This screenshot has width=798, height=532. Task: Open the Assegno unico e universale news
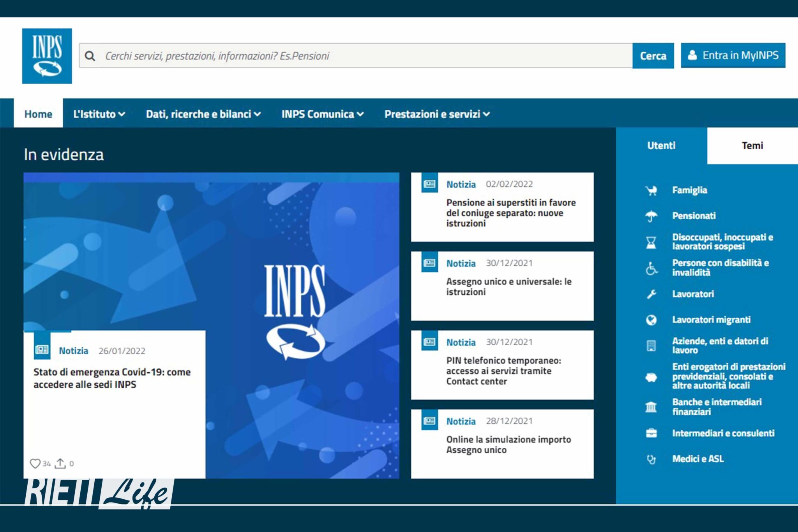[x=508, y=286]
